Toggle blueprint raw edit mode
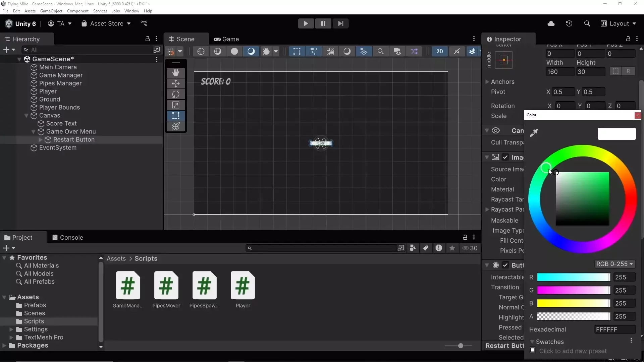 coord(615,71)
